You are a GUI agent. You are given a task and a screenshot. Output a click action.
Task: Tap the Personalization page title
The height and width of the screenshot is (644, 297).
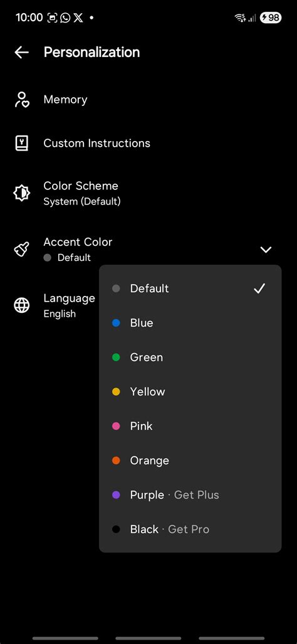pos(92,52)
